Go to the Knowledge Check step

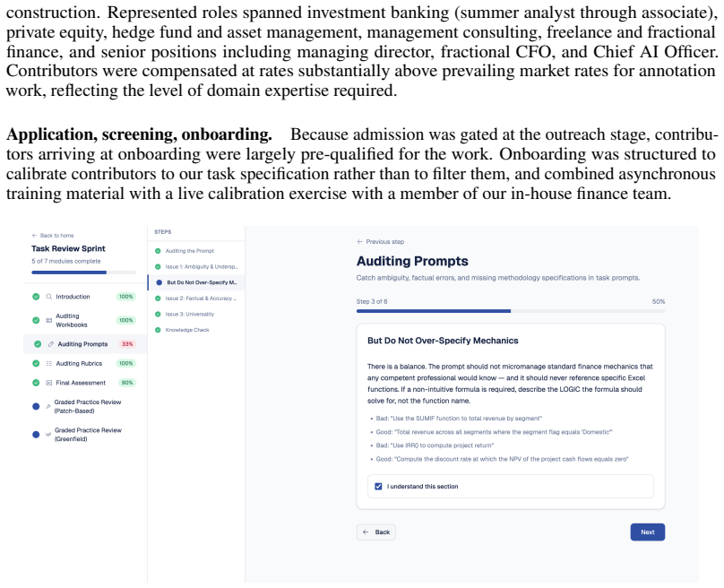pyautogui.click(x=196, y=330)
